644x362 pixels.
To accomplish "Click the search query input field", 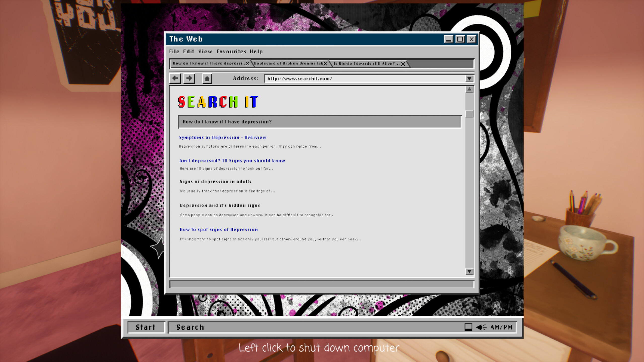I will tap(320, 122).
